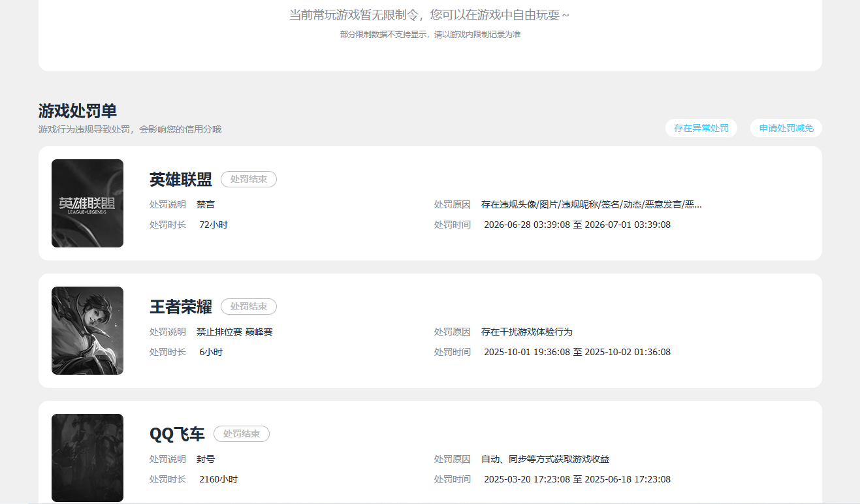Select the QQ飞车 title text
The height and width of the screenshot is (504, 860).
(x=177, y=433)
